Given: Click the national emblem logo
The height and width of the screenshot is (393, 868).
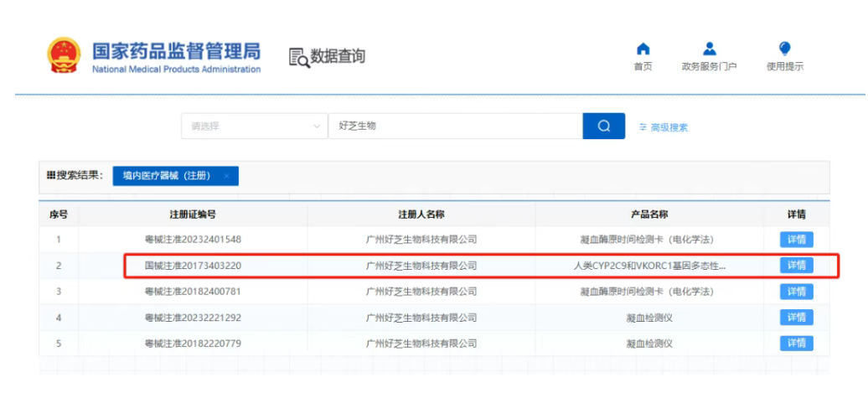Looking at the screenshot, I should click(x=64, y=55).
